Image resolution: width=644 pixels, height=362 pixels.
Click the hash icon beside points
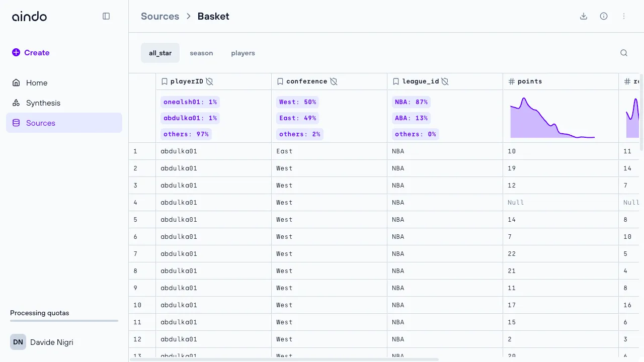coord(511,81)
